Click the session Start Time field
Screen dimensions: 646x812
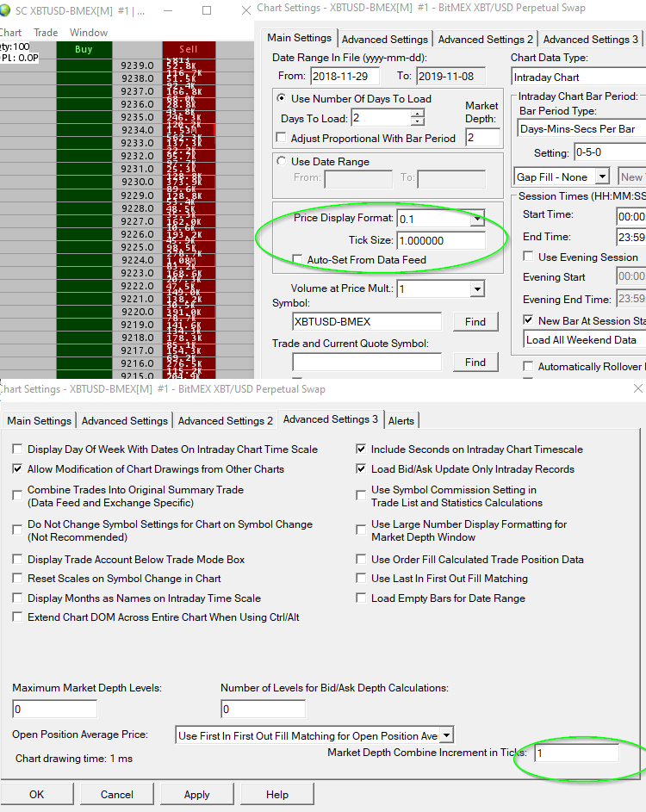(x=631, y=216)
